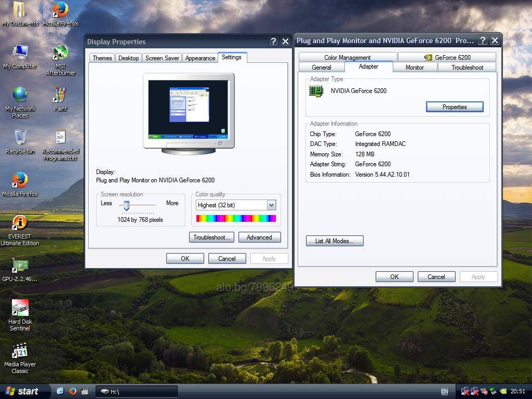Screen dimensions: 532x399
Task: Open the MSI Afterburner shortcut
Action: [60, 54]
